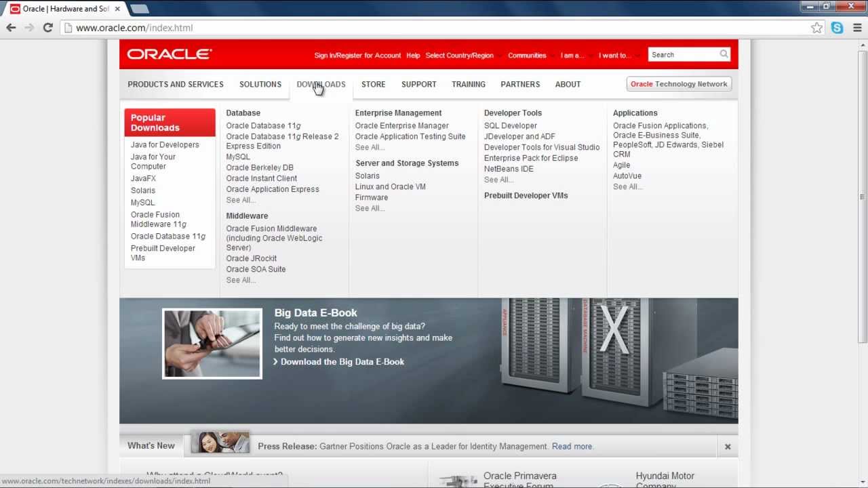Open Oracle Enterprise Manager link

pyautogui.click(x=401, y=125)
